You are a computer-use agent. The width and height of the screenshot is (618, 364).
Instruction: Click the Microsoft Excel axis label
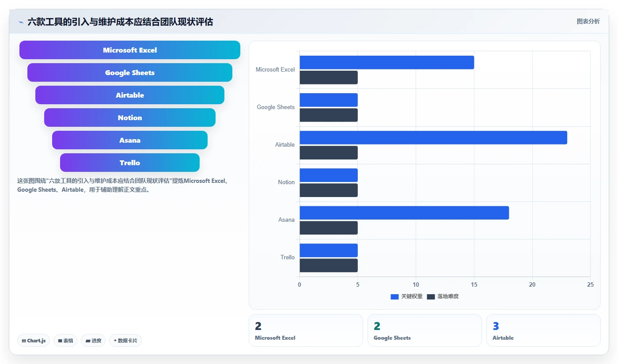pyautogui.click(x=275, y=69)
